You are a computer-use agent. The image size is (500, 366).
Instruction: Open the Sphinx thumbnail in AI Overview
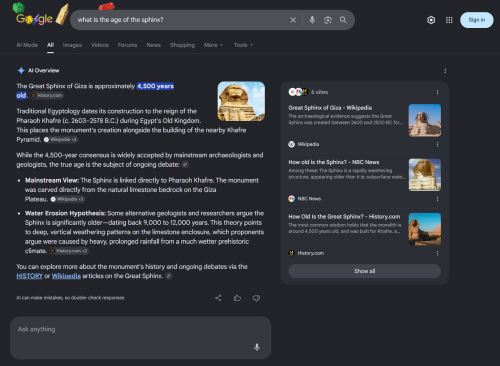tap(241, 101)
